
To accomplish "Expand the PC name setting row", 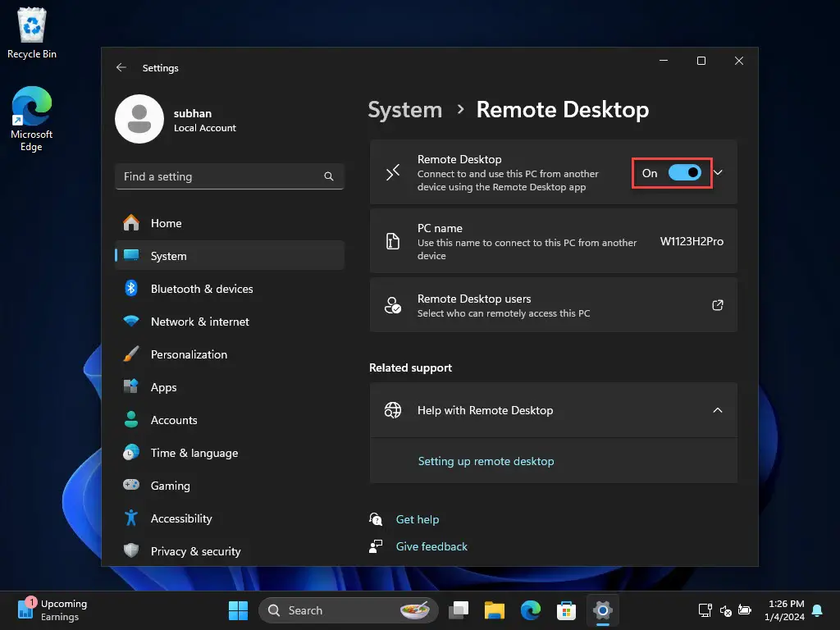I will click(x=553, y=240).
